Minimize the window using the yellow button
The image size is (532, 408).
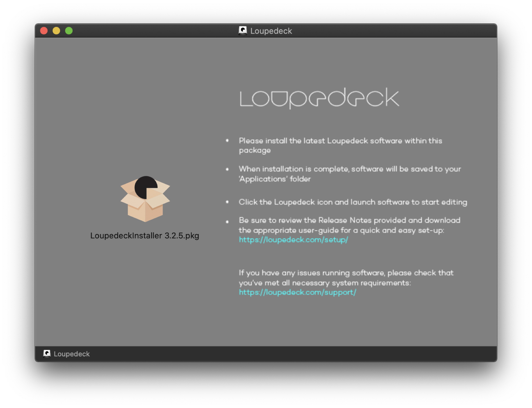[56, 31]
